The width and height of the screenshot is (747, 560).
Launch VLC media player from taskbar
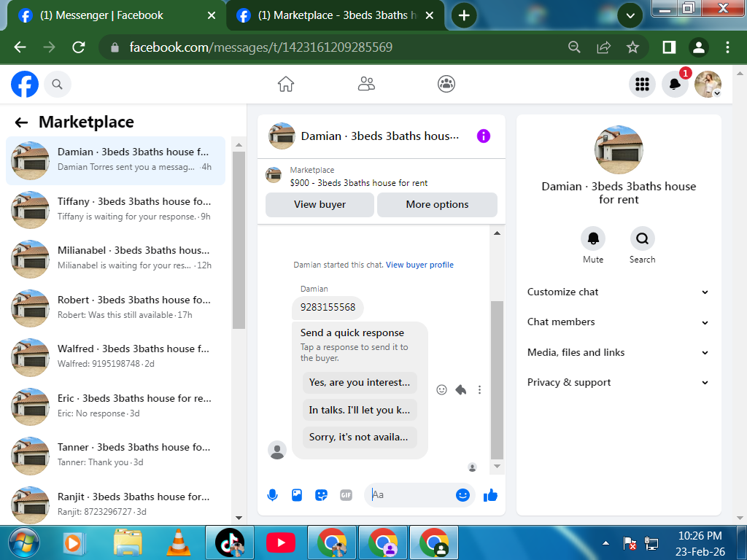178,542
